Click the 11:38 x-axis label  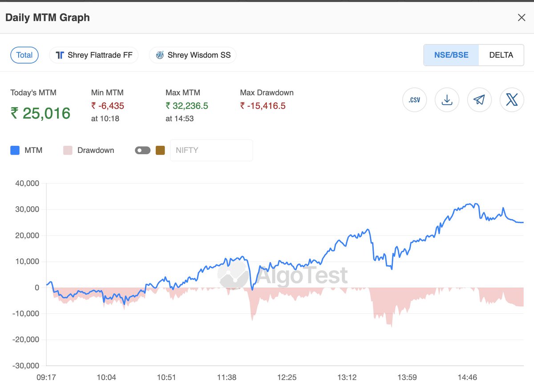click(x=227, y=377)
